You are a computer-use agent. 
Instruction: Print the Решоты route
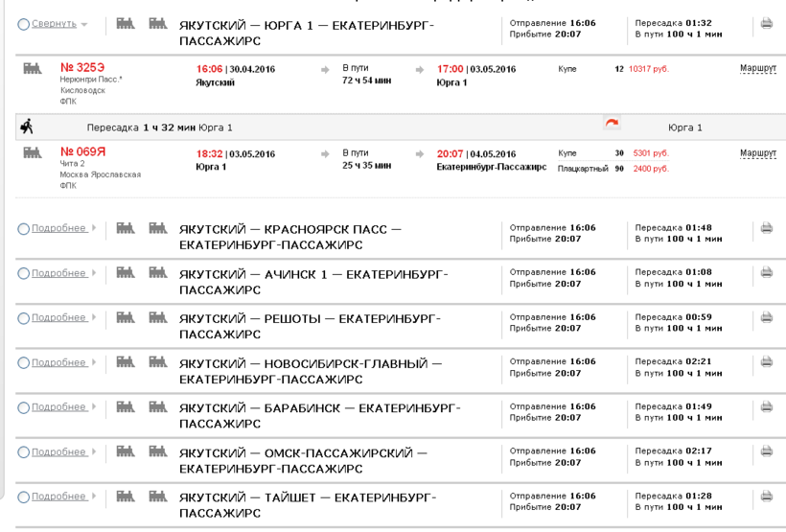[766, 317]
